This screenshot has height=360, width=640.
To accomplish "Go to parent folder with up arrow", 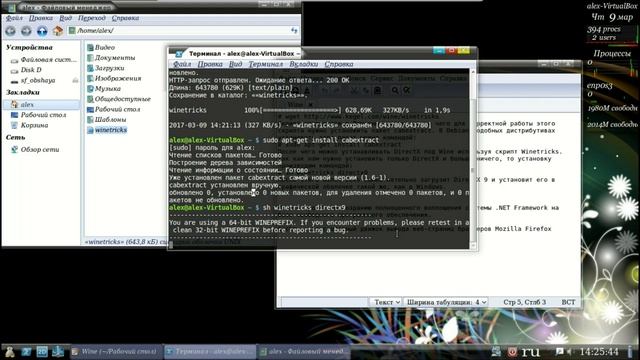I will coord(42,31).
